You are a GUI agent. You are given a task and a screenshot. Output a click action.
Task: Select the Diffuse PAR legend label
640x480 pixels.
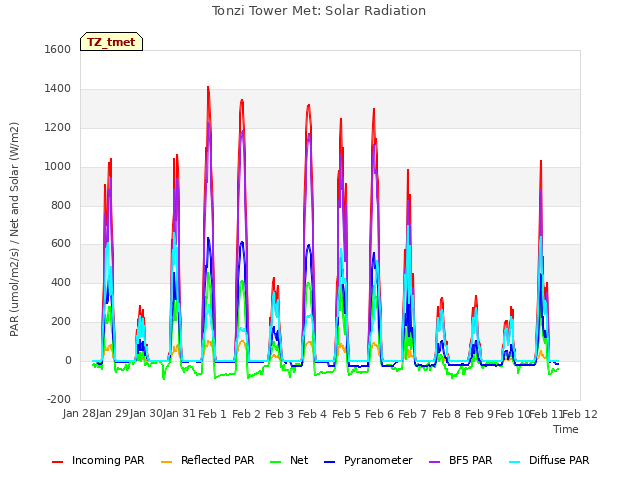click(559, 460)
